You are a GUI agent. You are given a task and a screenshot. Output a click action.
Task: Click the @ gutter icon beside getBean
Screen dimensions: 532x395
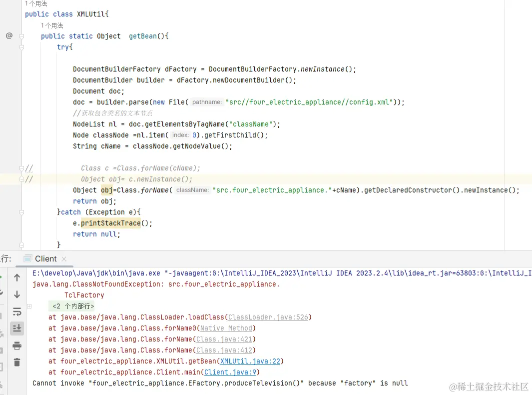(9, 36)
